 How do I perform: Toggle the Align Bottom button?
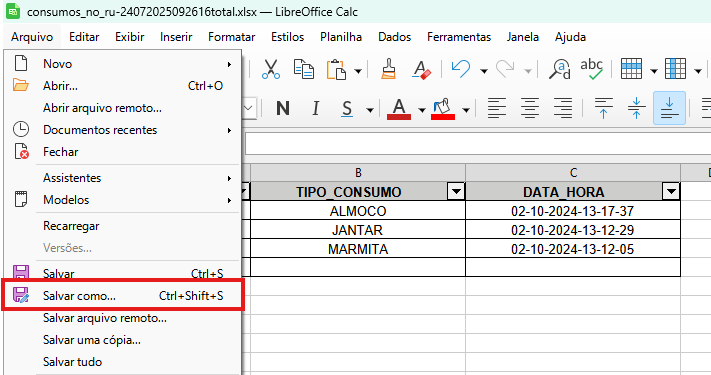[x=669, y=108]
